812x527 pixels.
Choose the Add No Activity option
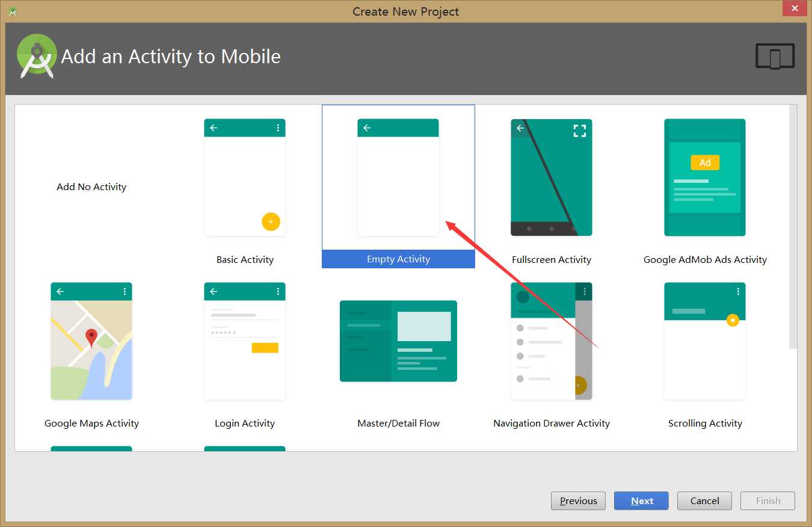click(x=91, y=186)
